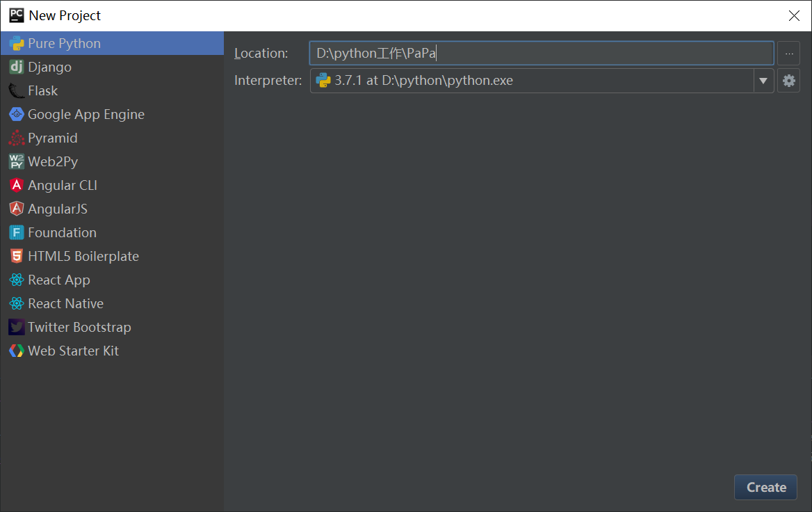Choose Flask text label in list
Screen dimensions: 812x512
[x=43, y=90]
